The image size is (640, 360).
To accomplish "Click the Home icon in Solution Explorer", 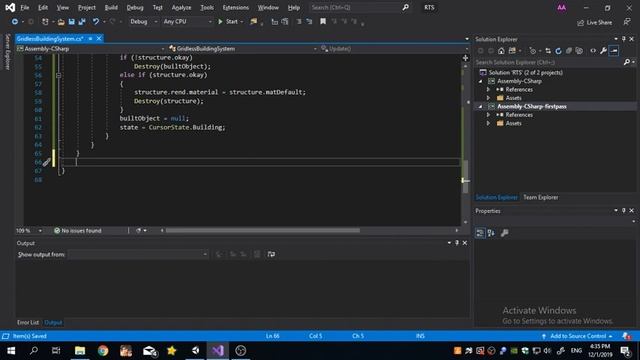I will pyautogui.click(x=501, y=51).
